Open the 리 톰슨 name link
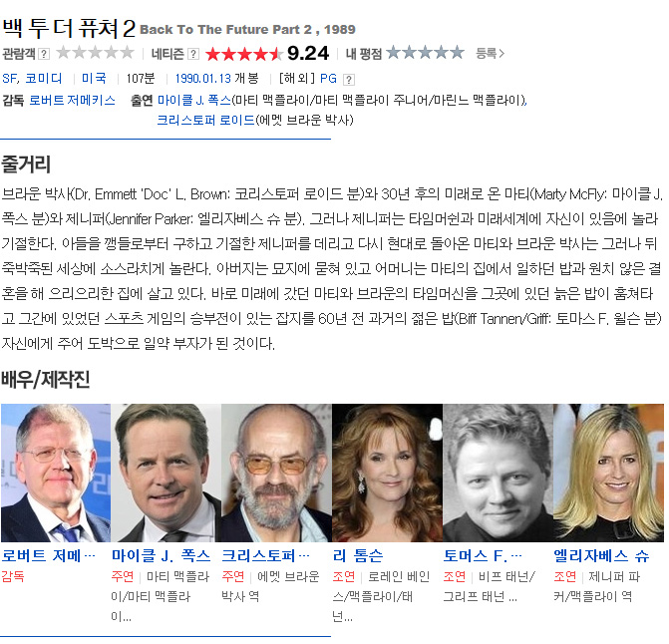This screenshot has height=644, width=669. 358,555
